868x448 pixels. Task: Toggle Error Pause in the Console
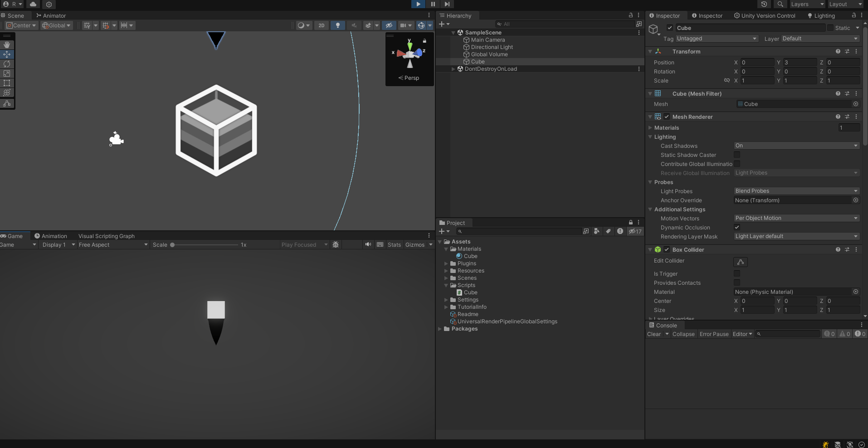coord(714,334)
